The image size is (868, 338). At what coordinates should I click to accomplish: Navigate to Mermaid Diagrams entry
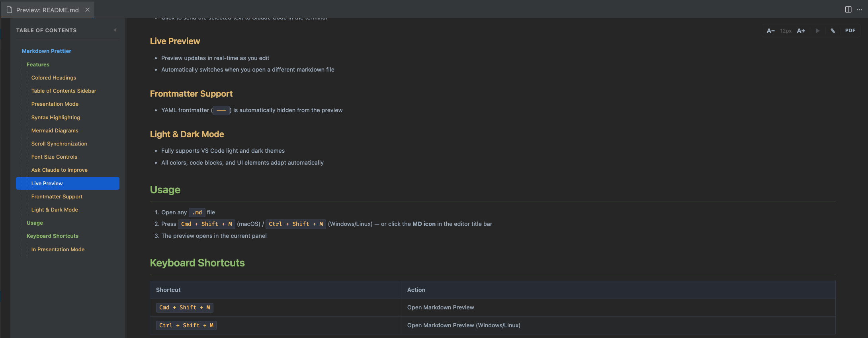pos(55,130)
